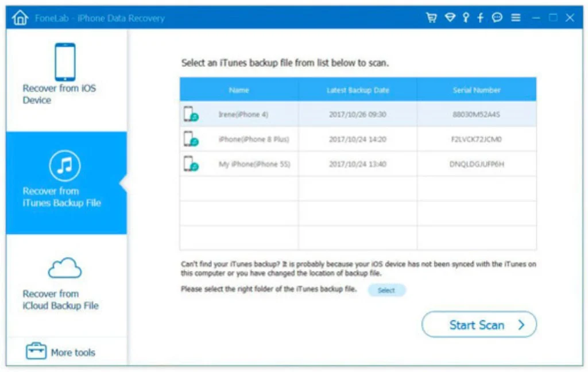Click the backup date 2017/10/26 09:30
Image resolution: width=588 pixels, height=372 pixels.
click(358, 114)
